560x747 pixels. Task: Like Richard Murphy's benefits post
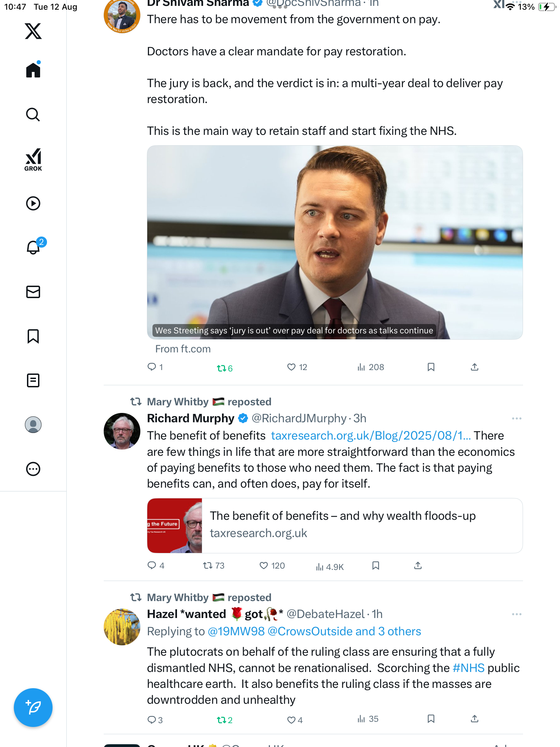coord(264,565)
